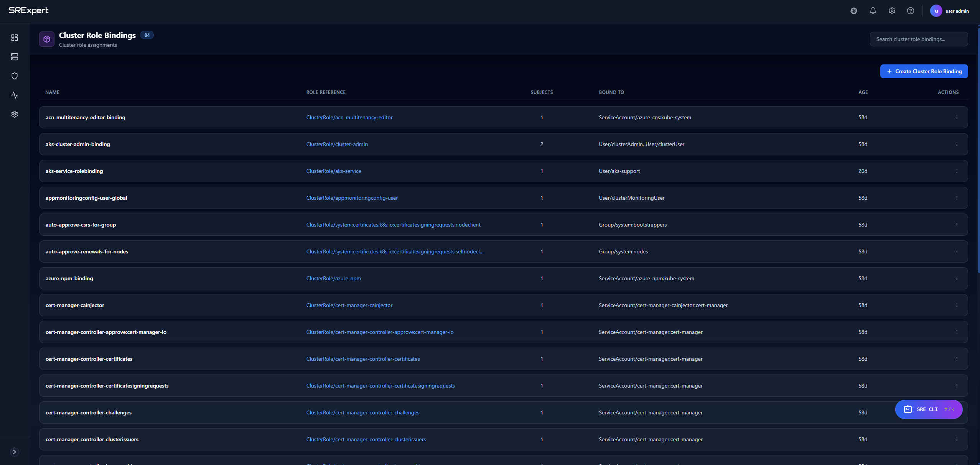
Task: Click the search cluster role bindings field
Action: click(x=919, y=39)
